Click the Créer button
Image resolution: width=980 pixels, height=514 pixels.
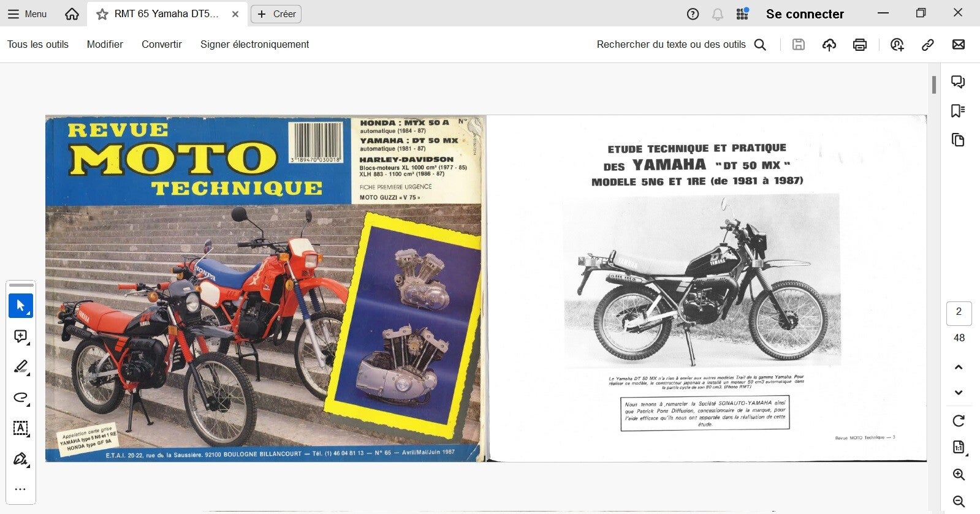(276, 13)
